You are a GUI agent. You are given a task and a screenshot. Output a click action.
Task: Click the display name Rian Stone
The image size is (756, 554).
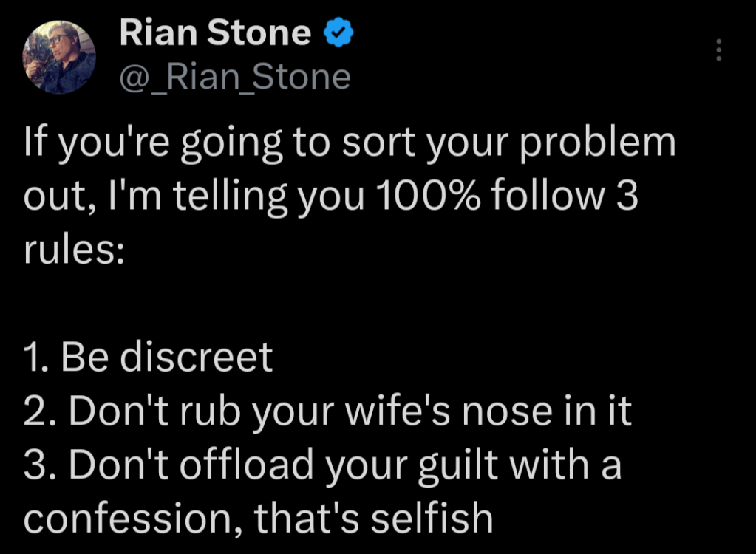coord(215,33)
